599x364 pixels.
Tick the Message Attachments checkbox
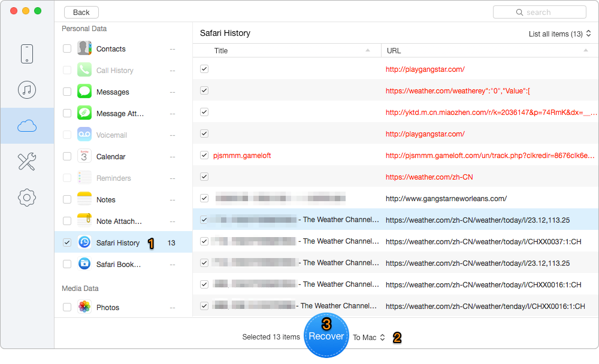pos(67,113)
